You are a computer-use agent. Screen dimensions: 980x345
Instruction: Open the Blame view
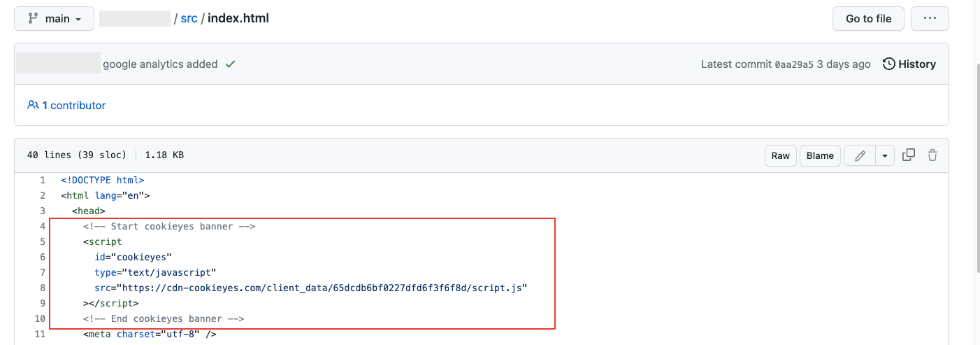pyautogui.click(x=820, y=155)
